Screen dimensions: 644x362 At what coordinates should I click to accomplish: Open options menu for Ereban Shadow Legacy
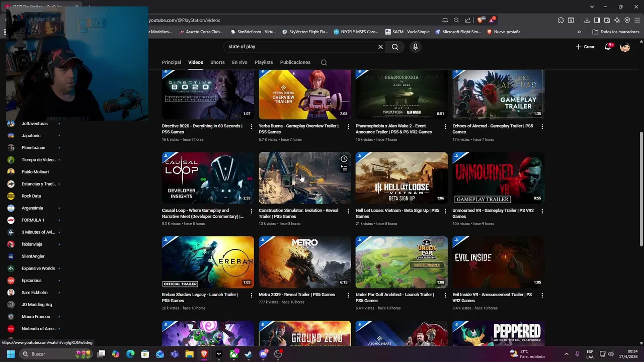(252, 295)
